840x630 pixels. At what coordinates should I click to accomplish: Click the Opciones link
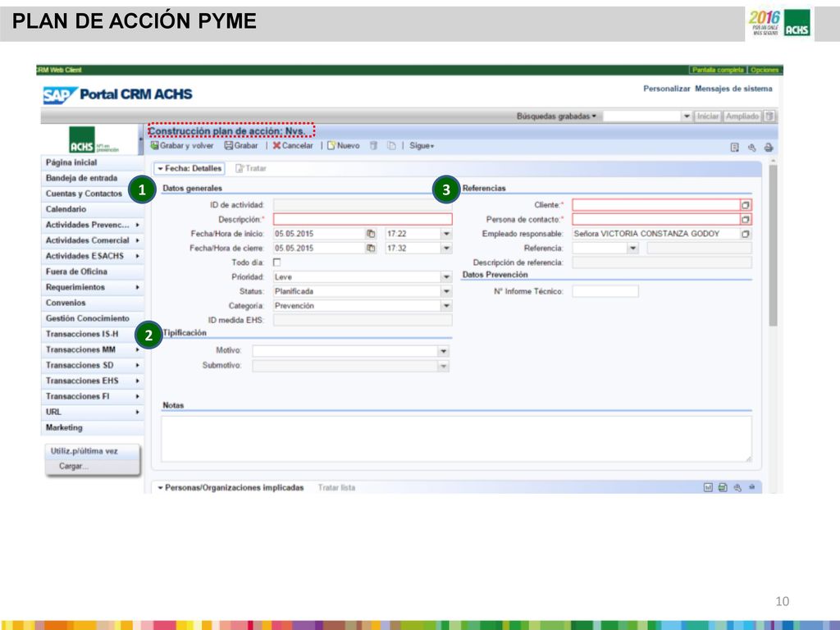pos(765,70)
